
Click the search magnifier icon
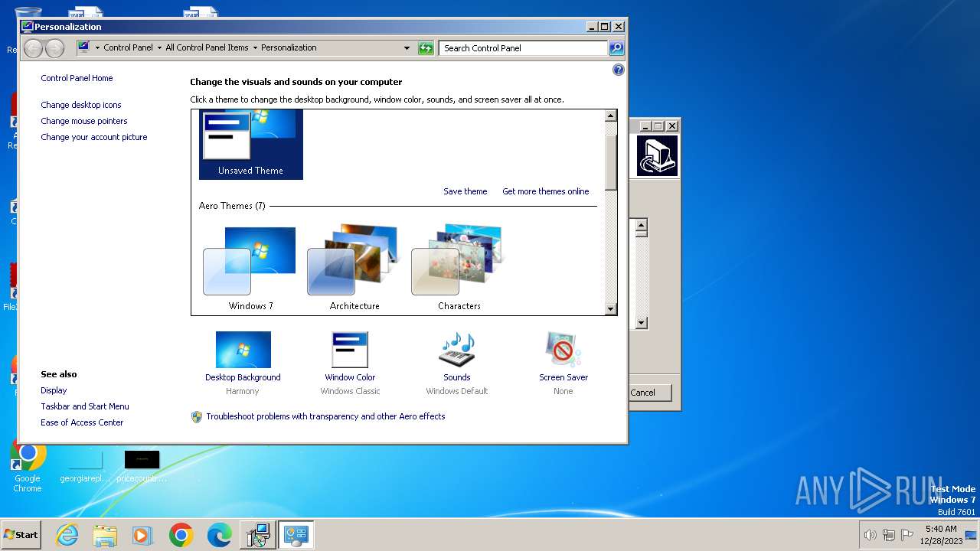(x=616, y=48)
